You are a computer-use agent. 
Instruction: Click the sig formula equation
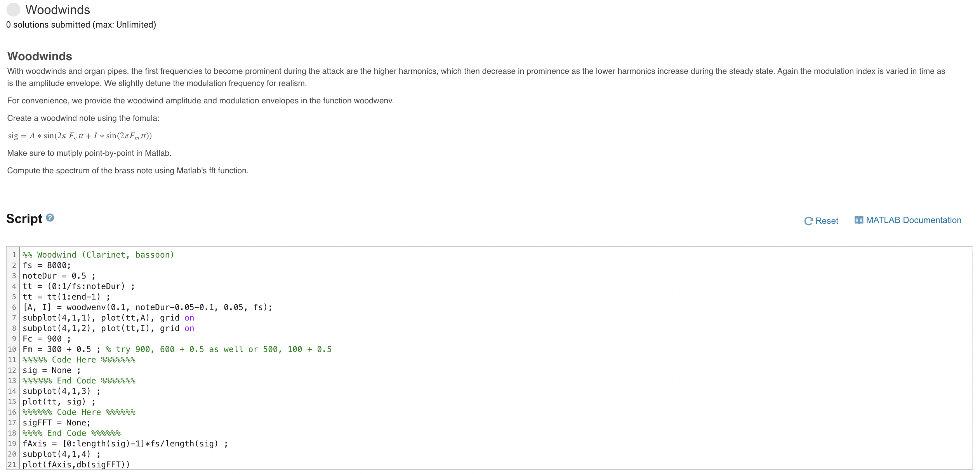coord(80,136)
